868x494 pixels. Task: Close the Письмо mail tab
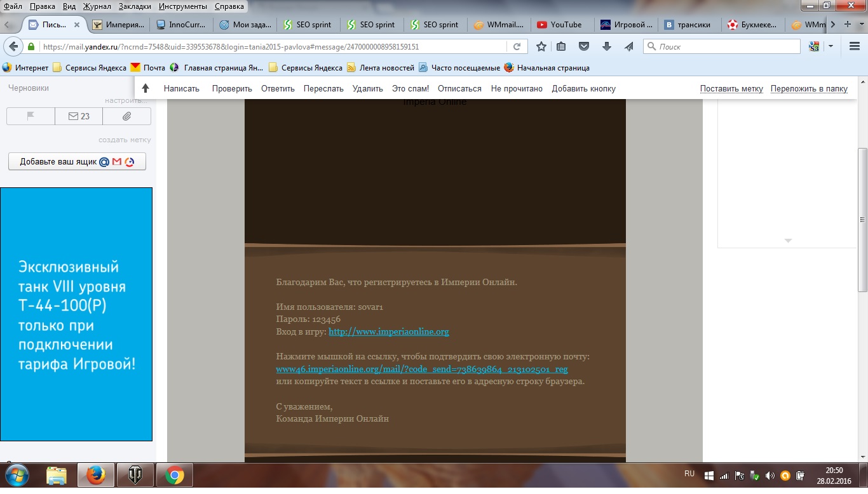(x=77, y=25)
